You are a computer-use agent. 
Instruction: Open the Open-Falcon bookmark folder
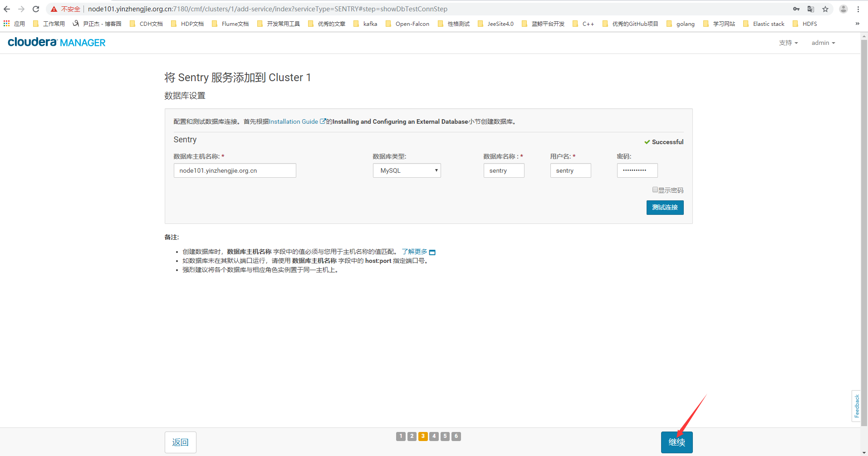coord(407,24)
